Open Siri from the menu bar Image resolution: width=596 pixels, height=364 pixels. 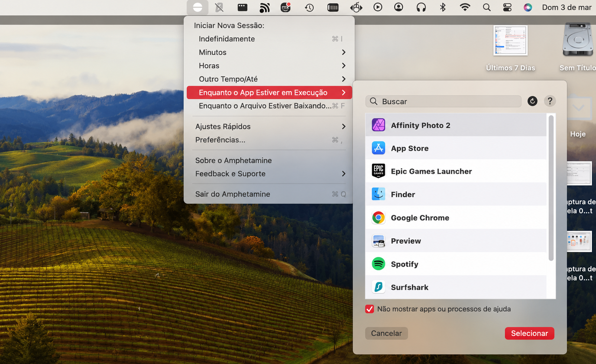point(528,7)
